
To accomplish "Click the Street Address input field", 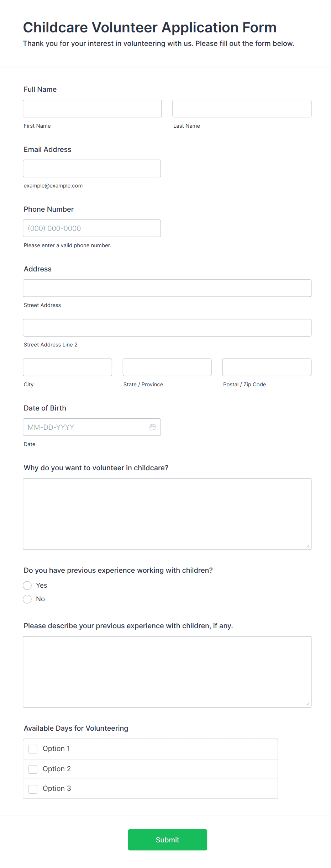I will (167, 288).
